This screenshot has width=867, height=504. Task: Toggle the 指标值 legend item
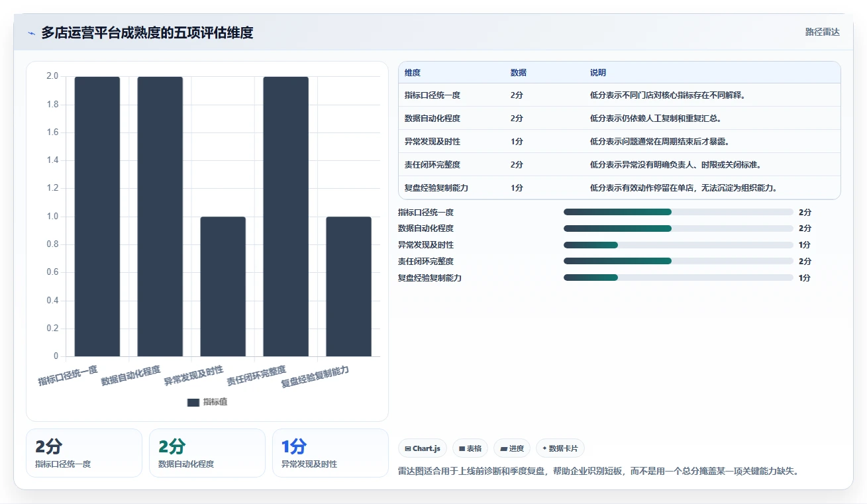(207, 402)
